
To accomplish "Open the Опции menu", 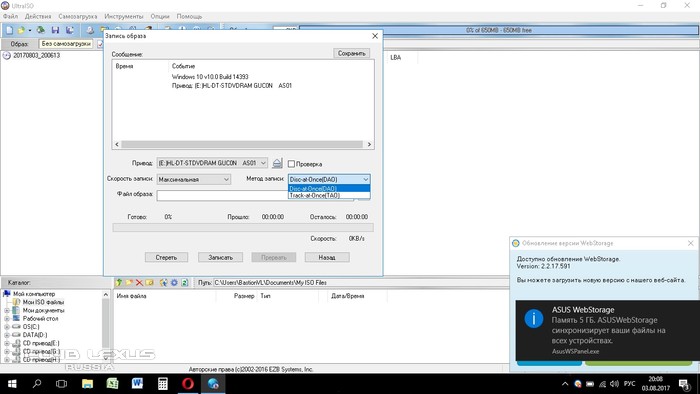I will tap(160, 16).
